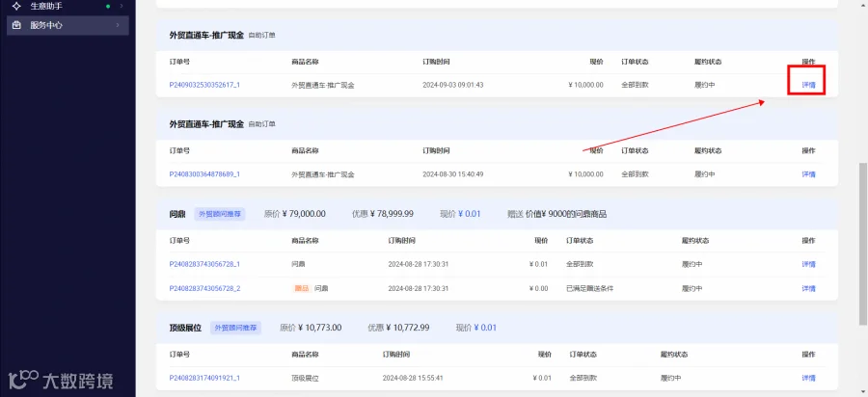This screenshot has width=868, height=397.
Task: Open order P2409032530352617_1 link
Action: coord(204,85)
